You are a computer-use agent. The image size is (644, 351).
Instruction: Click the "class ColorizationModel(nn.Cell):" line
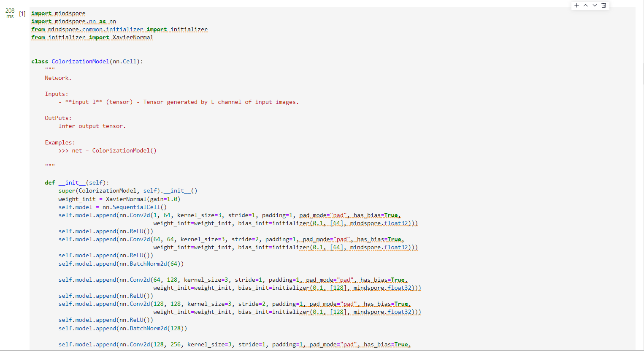pos(87,62)
